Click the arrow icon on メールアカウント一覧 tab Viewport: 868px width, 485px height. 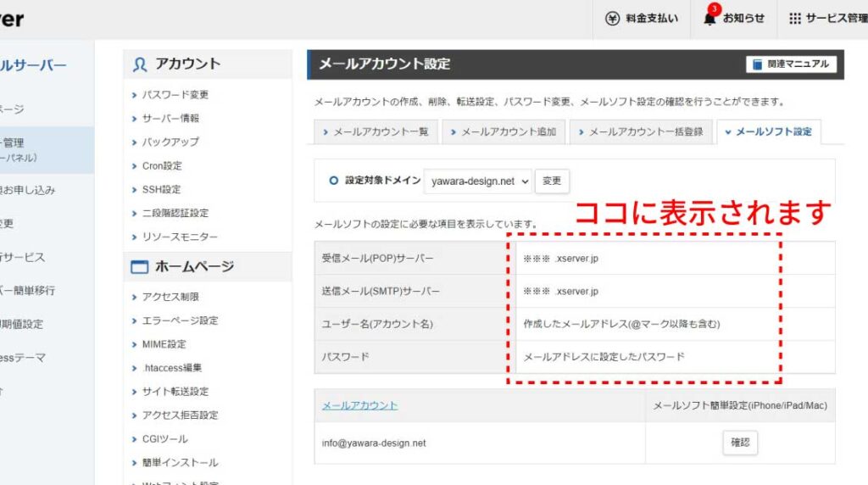point(325,132)
